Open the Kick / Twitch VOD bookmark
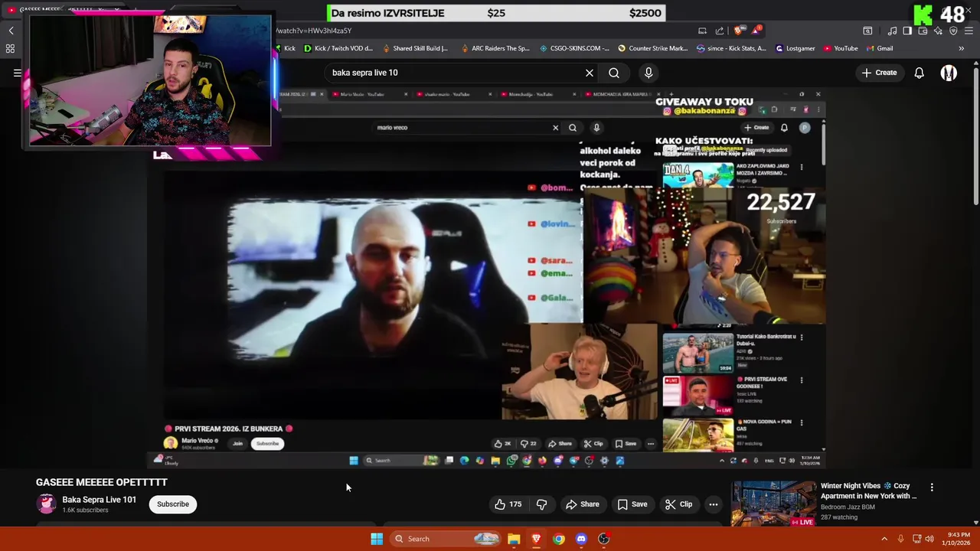 [338, 48]
